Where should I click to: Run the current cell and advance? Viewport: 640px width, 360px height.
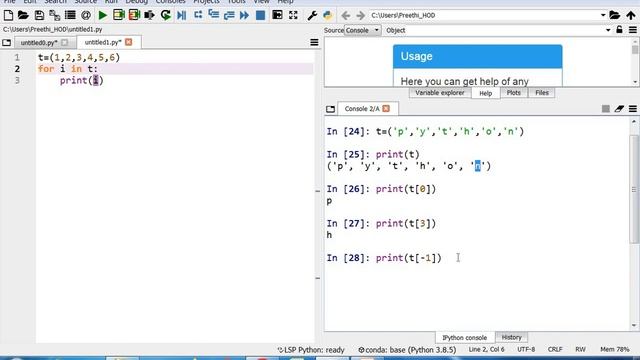click(x=134, y=16)
